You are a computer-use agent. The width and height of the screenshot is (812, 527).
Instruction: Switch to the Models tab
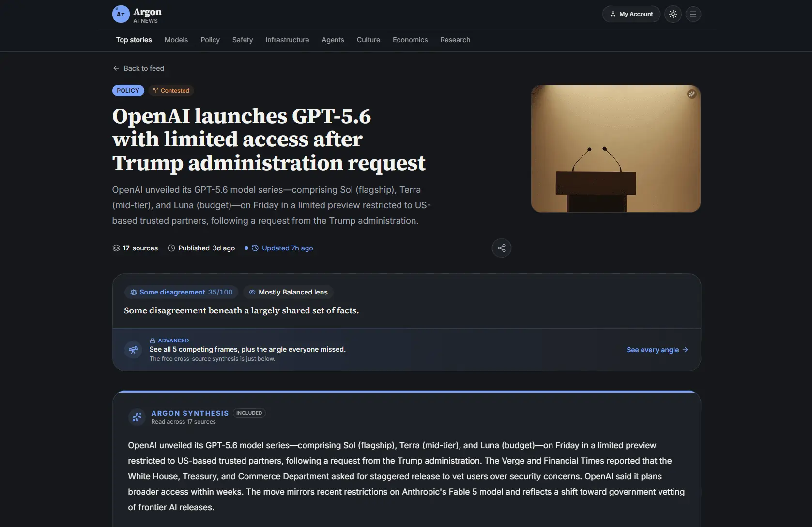click(x=176, y=40)
